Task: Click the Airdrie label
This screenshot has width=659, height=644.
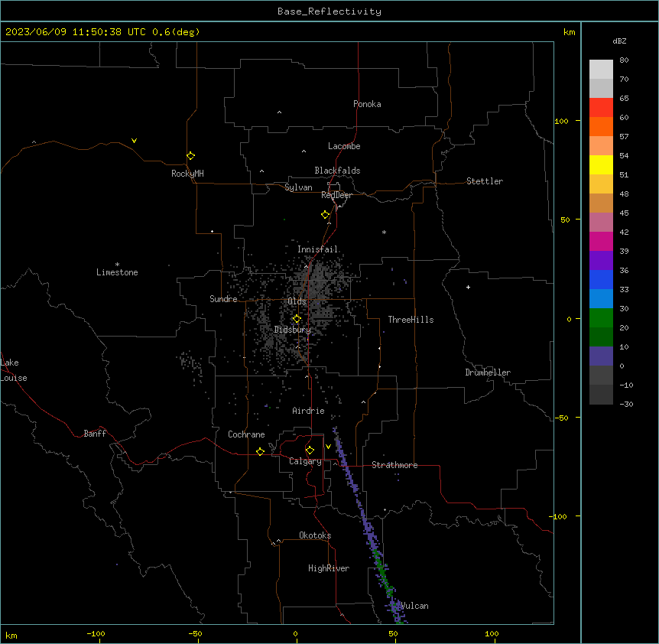Action: (309, 411)
